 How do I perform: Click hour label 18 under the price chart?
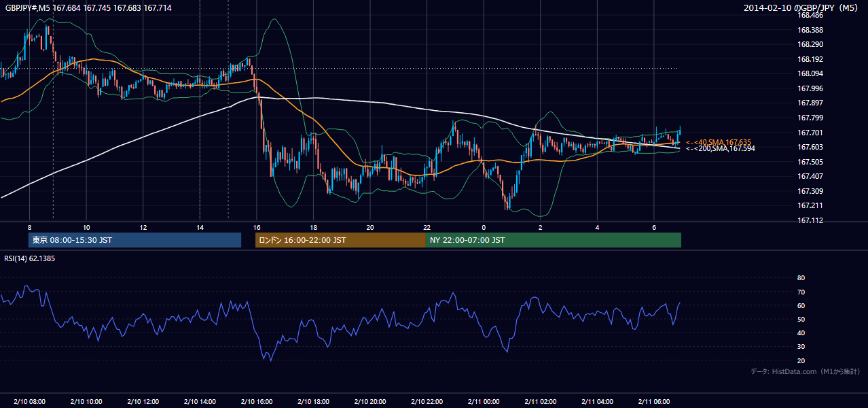313,227
